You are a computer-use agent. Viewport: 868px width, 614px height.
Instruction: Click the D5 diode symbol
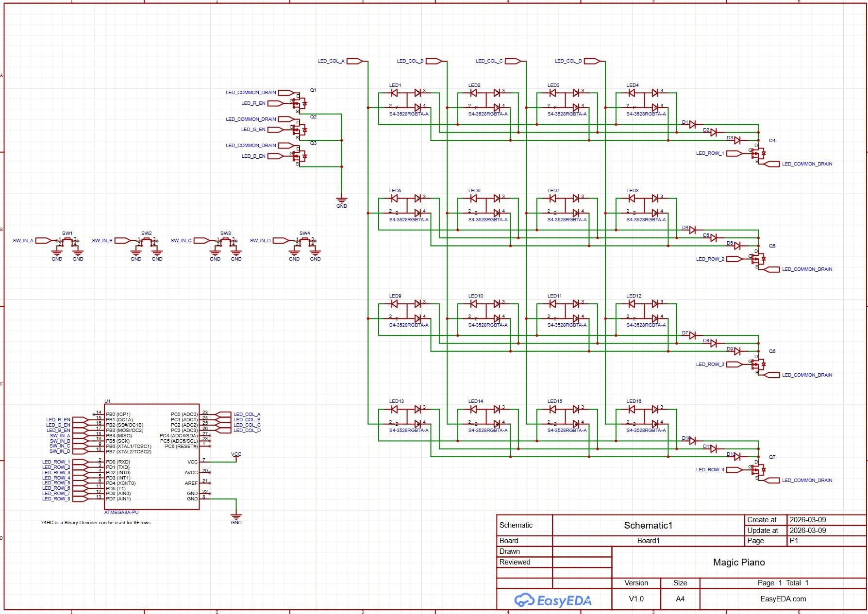tap(714, 238)
